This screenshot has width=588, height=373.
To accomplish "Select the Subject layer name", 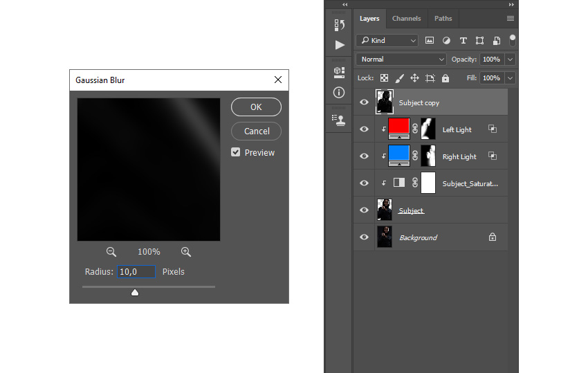I will click(x=412, y=210).
